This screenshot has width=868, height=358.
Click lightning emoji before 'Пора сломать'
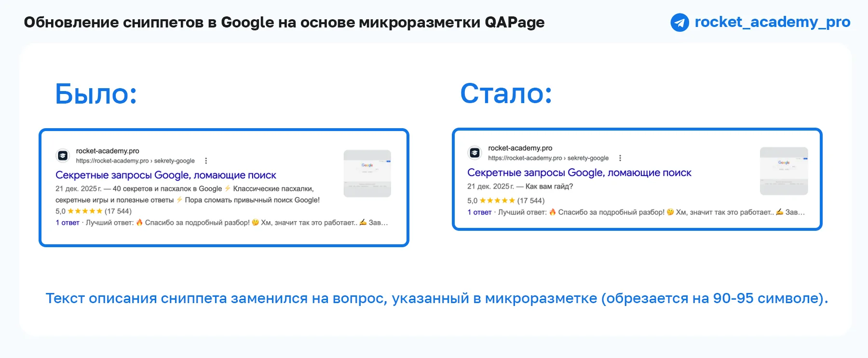[x=179, y=199]
